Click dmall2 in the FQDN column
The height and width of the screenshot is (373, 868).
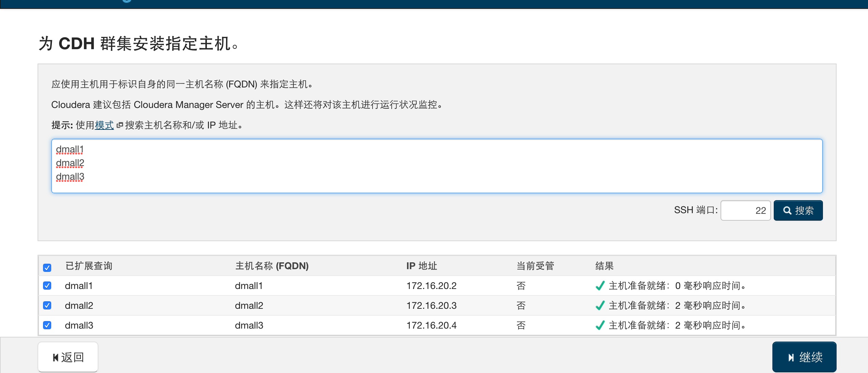click(249, 305)
